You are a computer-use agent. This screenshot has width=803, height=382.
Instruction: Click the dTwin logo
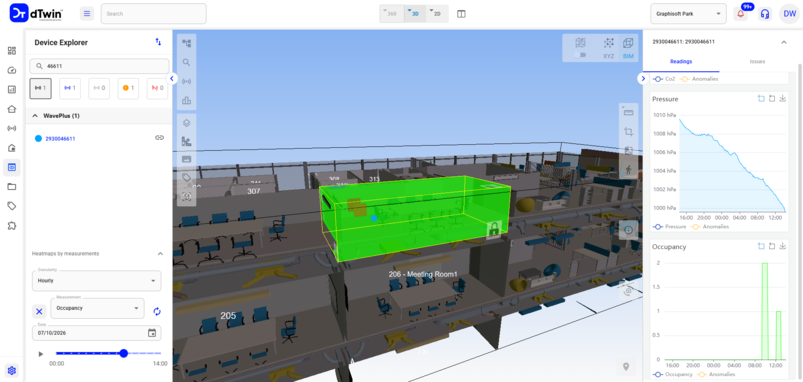click(x=35, y=14)
